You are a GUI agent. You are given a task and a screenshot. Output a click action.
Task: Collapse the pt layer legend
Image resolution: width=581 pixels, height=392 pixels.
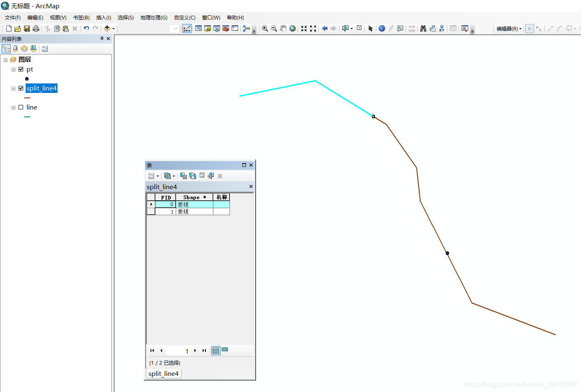[x=14, y=69]
